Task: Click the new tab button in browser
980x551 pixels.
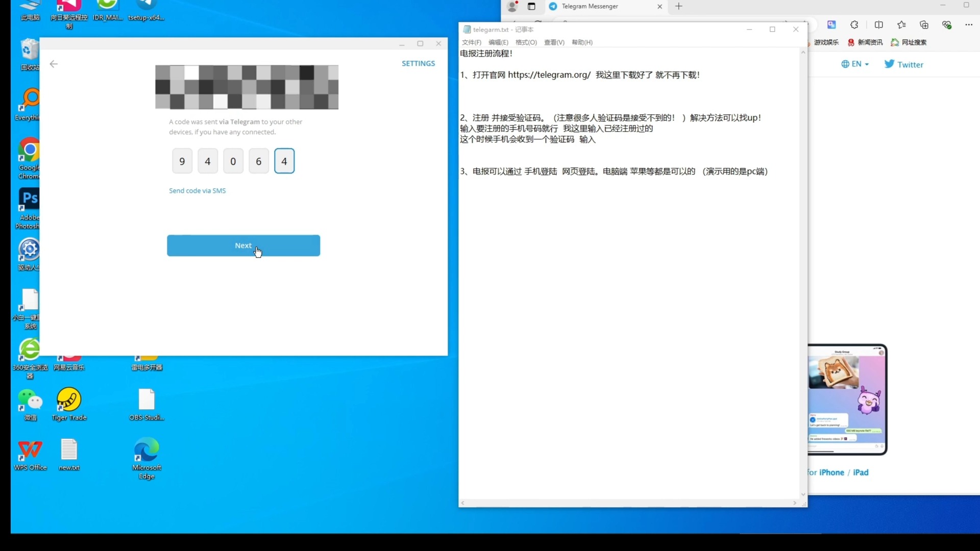Action: 678,6
